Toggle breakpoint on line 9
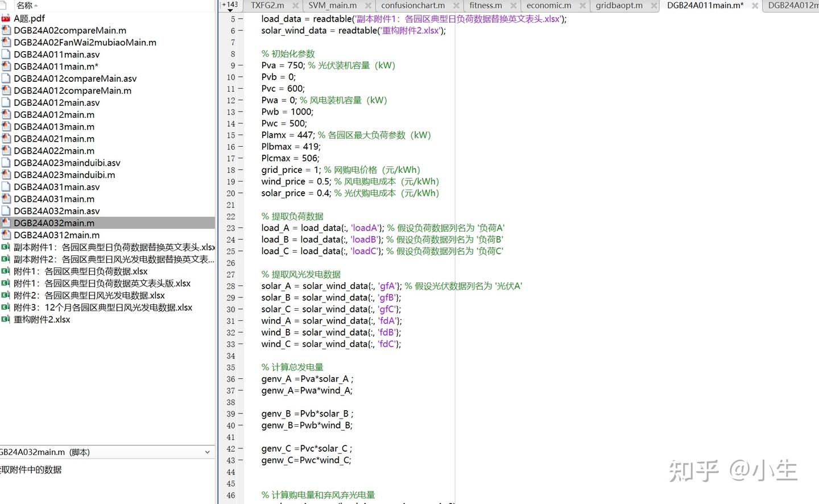The width and height of the screenshot is (819, 504). pyautogui.click(x=240, y=65)
